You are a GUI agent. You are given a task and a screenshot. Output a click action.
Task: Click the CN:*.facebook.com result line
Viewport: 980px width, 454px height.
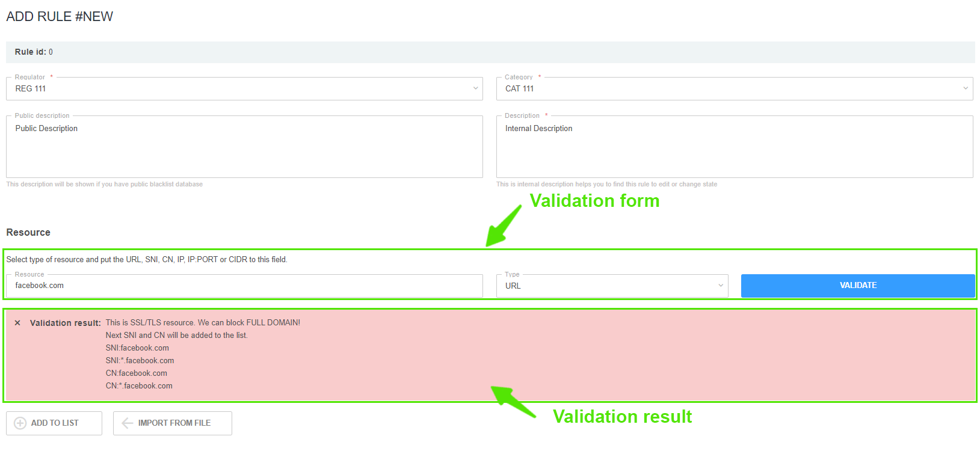(x=139, y=386)
